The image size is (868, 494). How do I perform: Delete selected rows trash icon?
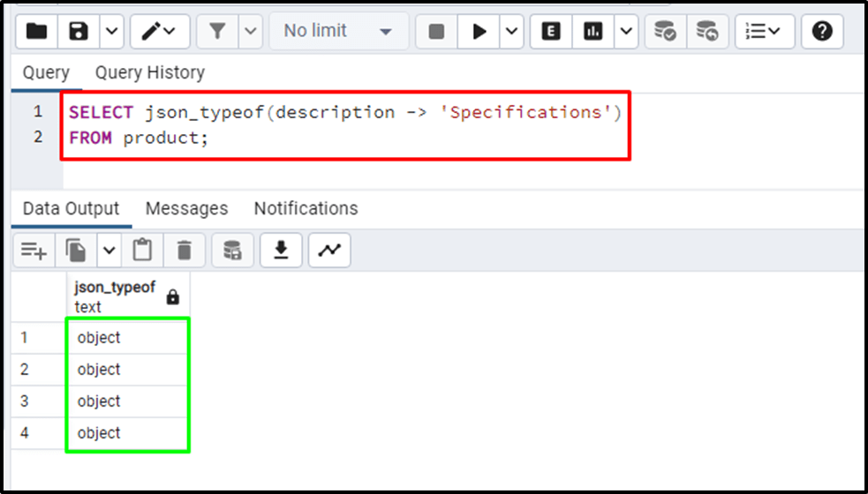[x=185, y=251]
